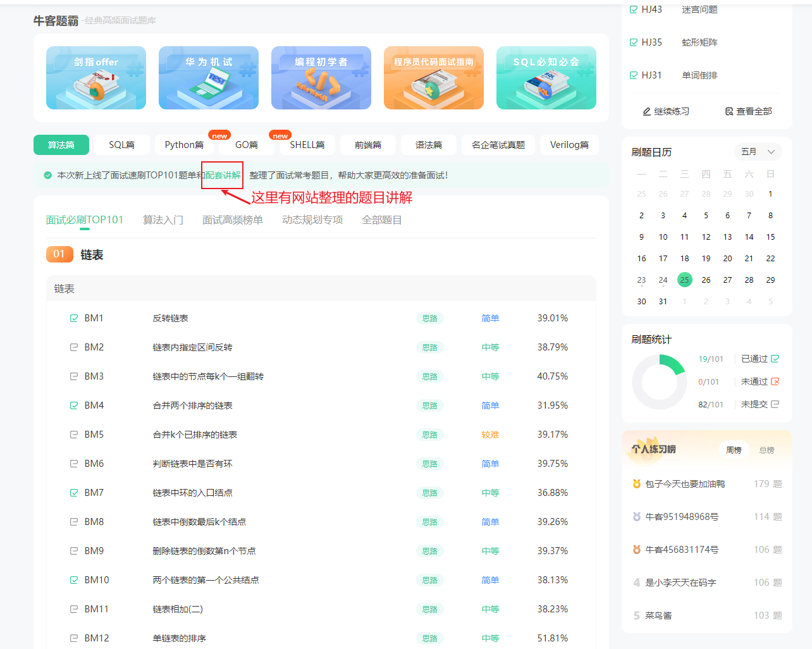Switch to the SHELL篇 category tab
Image resolution: width=812 pixels, height=649 pixels.
(x=307, y=145)
